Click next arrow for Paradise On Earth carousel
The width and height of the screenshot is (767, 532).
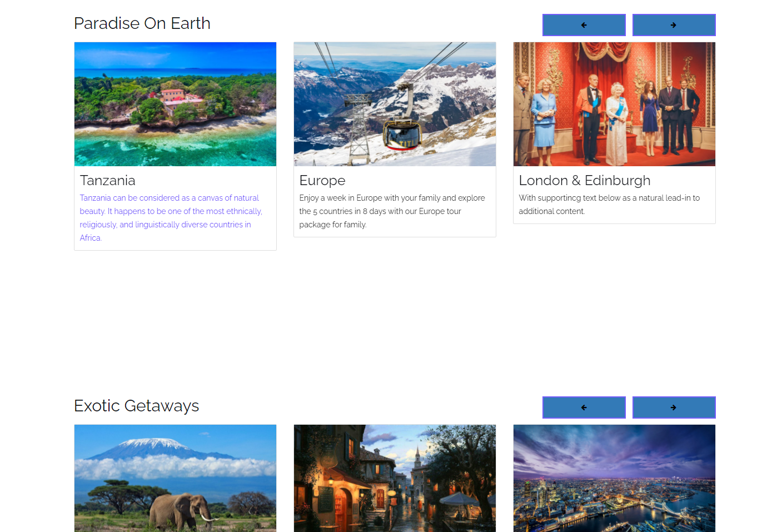[x=674, y=25]
